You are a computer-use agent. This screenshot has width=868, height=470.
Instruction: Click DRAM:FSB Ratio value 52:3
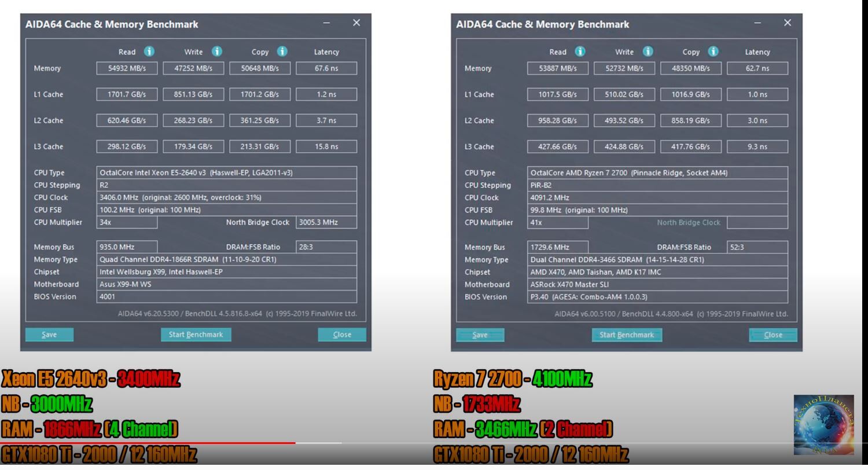coord(757,247)
